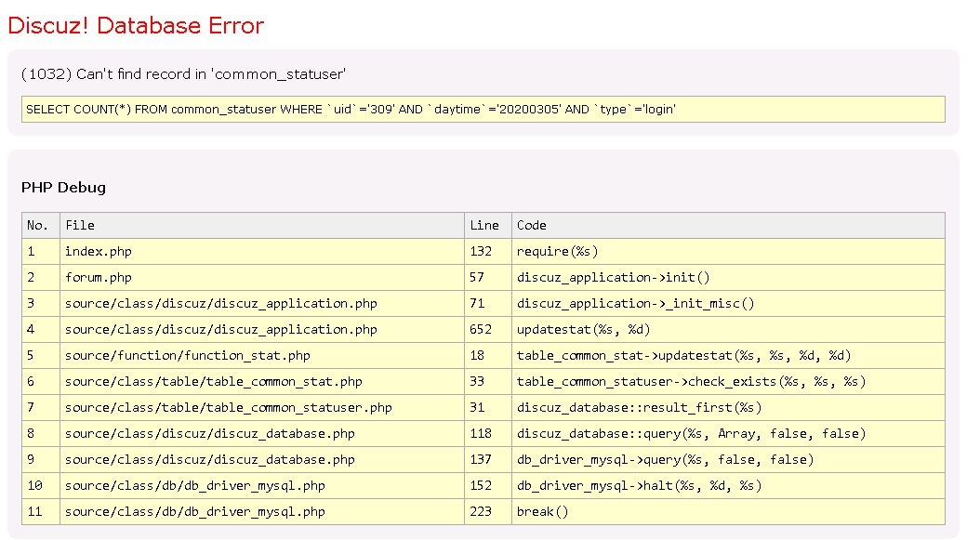Click row number 3 in No. column
Image resolution: width=980 pixels, height=540 pixels.
click(x=41, y=303)
